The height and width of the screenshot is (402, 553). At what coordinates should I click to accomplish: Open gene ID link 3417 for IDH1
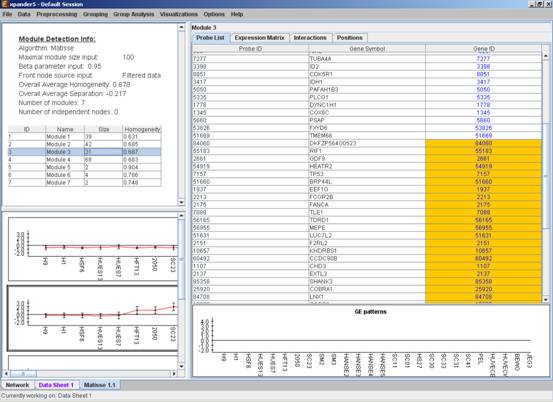click(x=483, y=82)
